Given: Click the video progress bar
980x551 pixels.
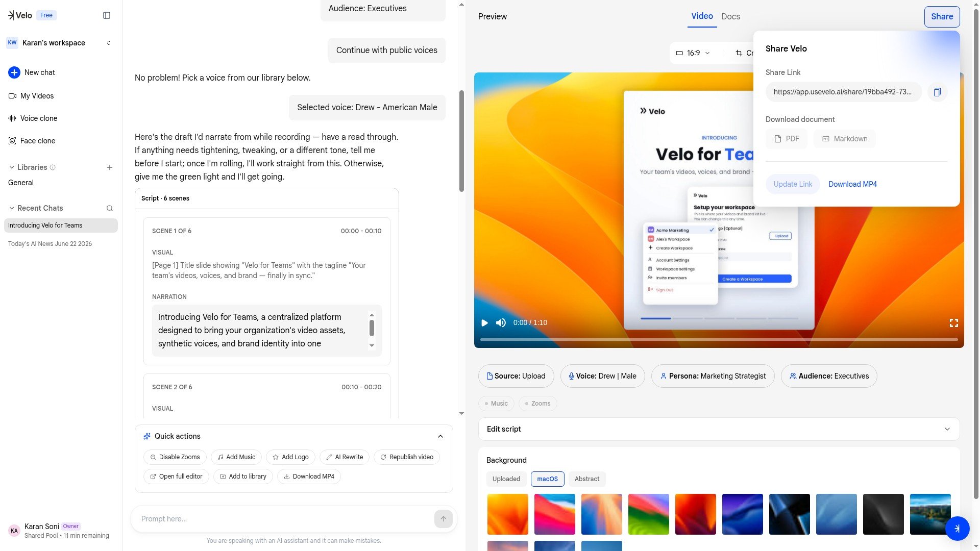Looking at the screenshot, I should [x=719, y=339].
